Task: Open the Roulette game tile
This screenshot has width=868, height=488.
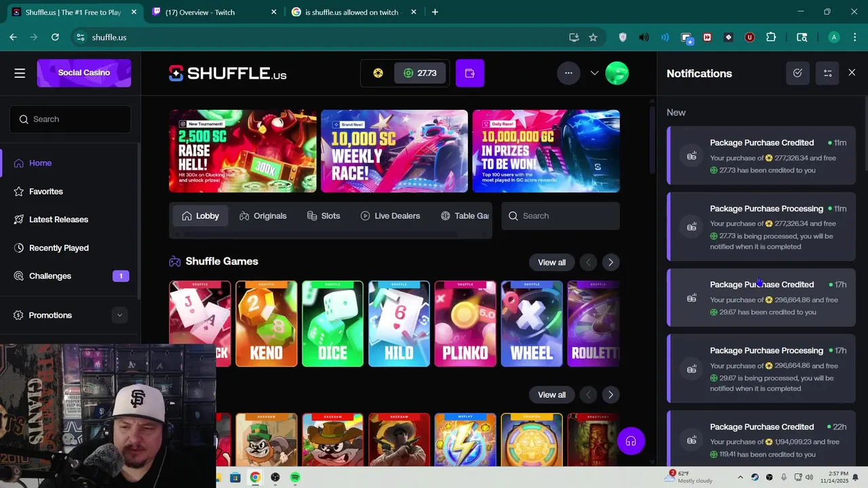Action: tap(593, 324)
